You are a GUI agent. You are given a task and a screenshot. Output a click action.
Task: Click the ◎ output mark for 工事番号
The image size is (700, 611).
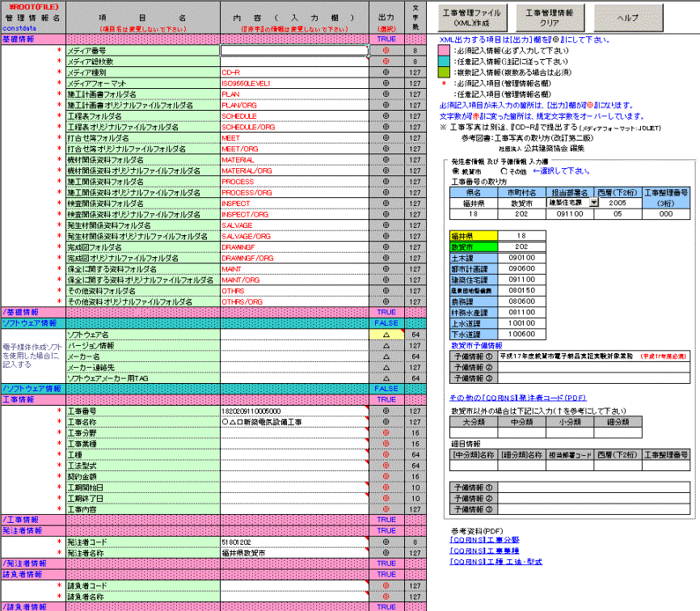pos(386,411)
